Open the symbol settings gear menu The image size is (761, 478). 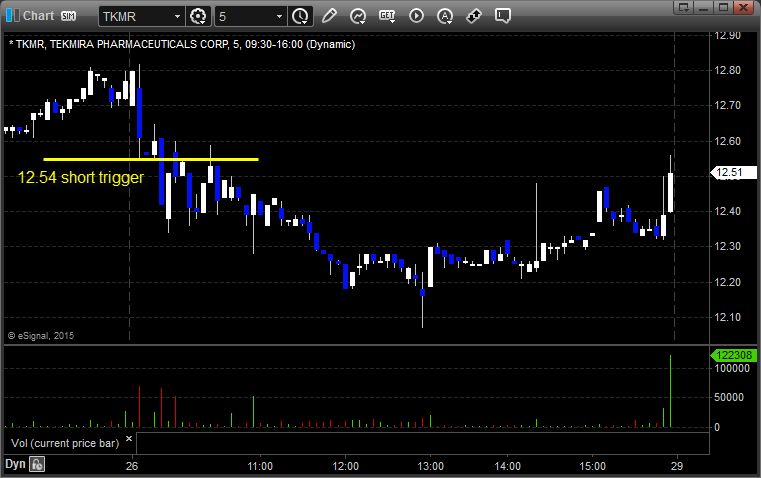pyautogui.click(x=198, y=16)
